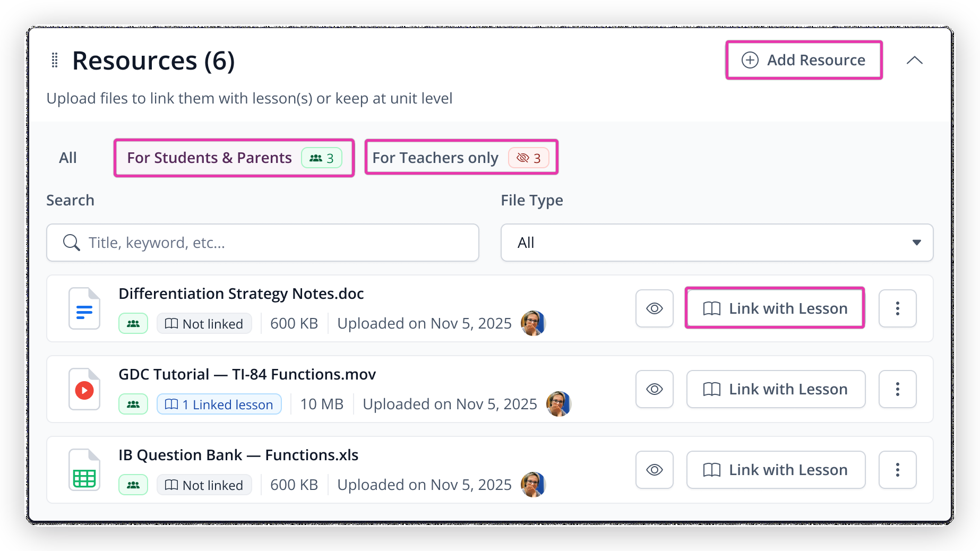Switch to For Students & Parents tab

point(234,158)
